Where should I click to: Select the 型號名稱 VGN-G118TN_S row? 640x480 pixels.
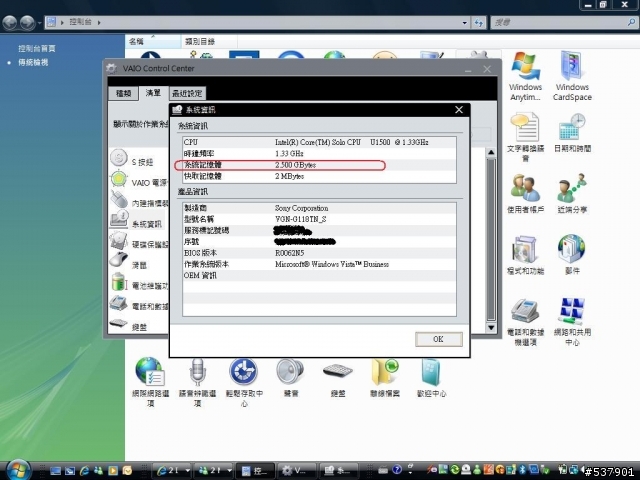click(319, 219)
